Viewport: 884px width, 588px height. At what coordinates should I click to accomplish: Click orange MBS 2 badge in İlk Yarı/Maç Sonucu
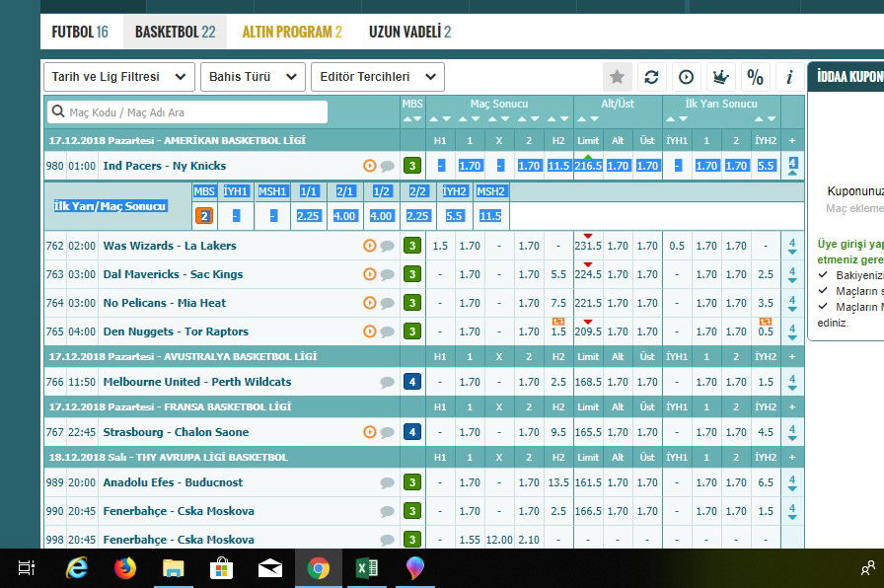tap(204, 216)
